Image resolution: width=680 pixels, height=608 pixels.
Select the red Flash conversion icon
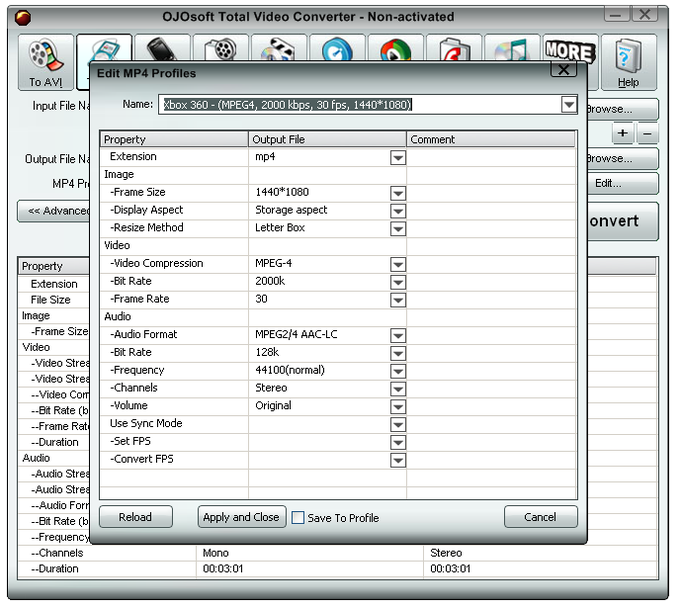454,49
